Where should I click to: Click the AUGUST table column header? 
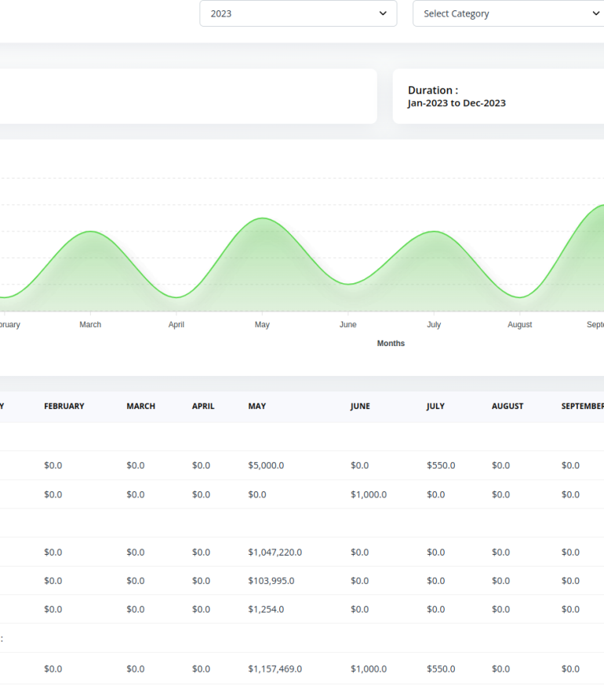pyautogui.click(x=508, y=407)
